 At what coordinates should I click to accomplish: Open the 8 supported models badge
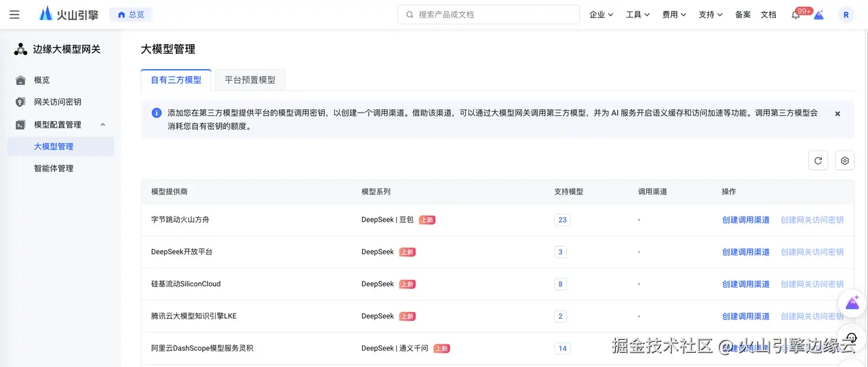point(560,284)
